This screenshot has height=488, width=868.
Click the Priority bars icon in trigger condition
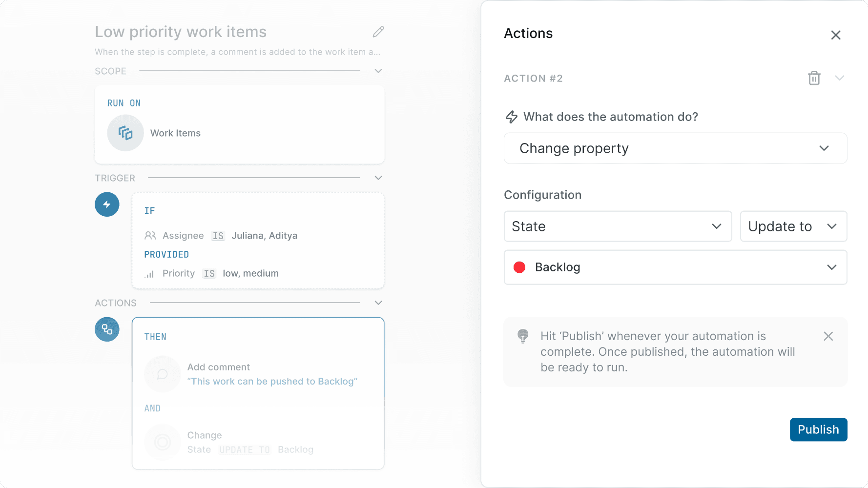click(x=149, y=273)
